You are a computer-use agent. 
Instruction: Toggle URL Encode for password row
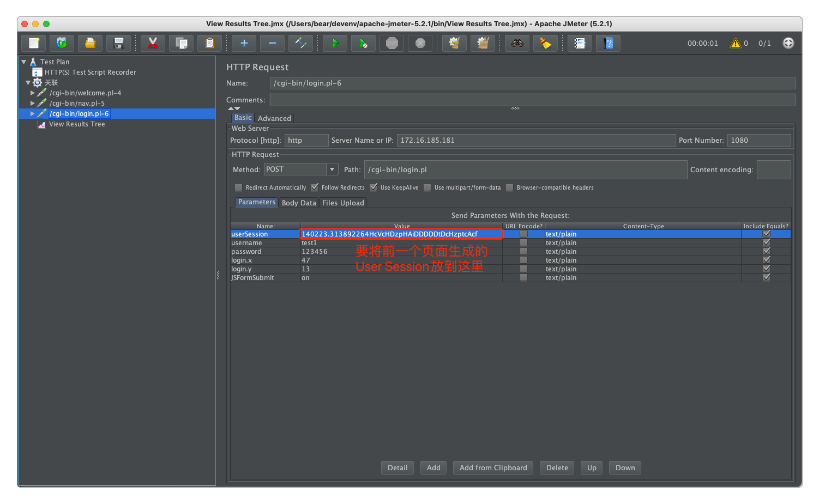[523, 251]
